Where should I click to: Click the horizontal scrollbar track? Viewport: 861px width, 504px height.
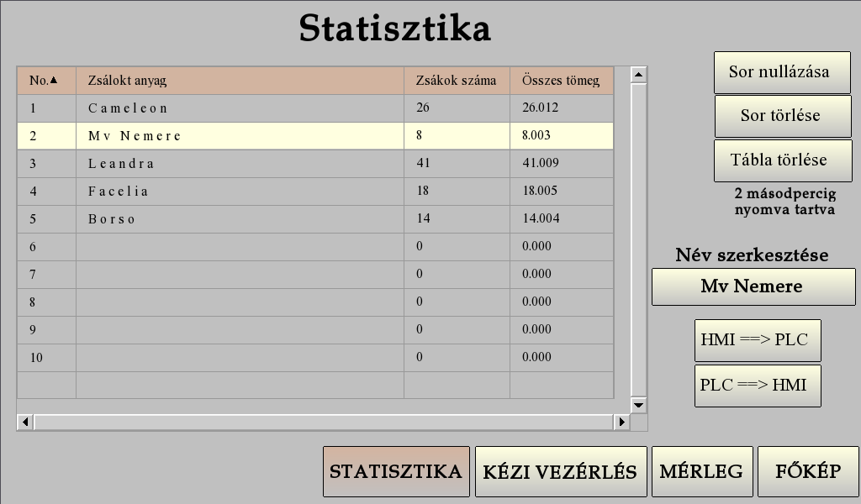click(324, 422)
